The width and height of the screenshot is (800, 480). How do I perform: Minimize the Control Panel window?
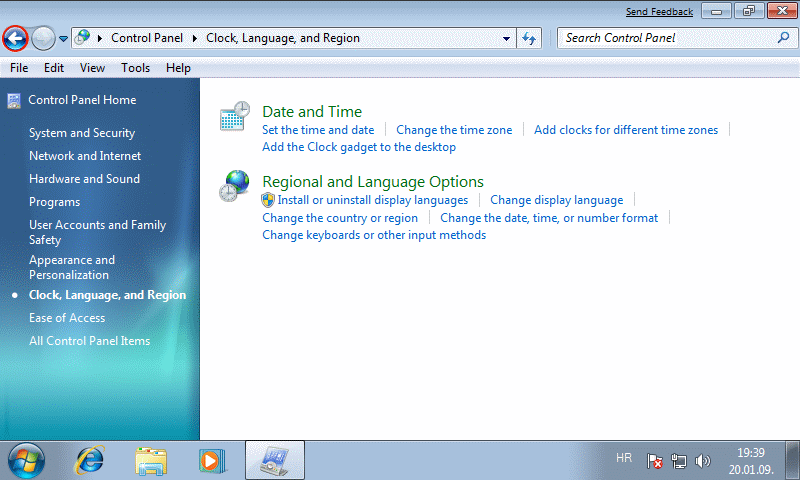[x=716, y=11]
